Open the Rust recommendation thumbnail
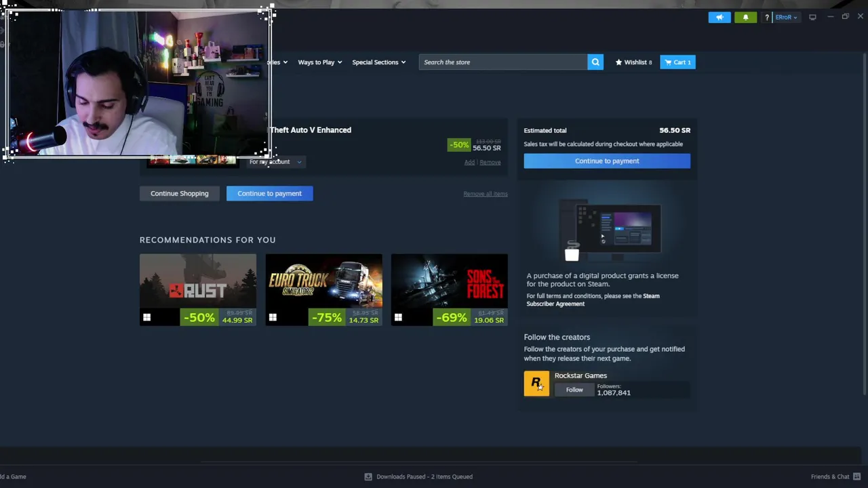This screenshot has width=868, height=488. click(198, 290)
